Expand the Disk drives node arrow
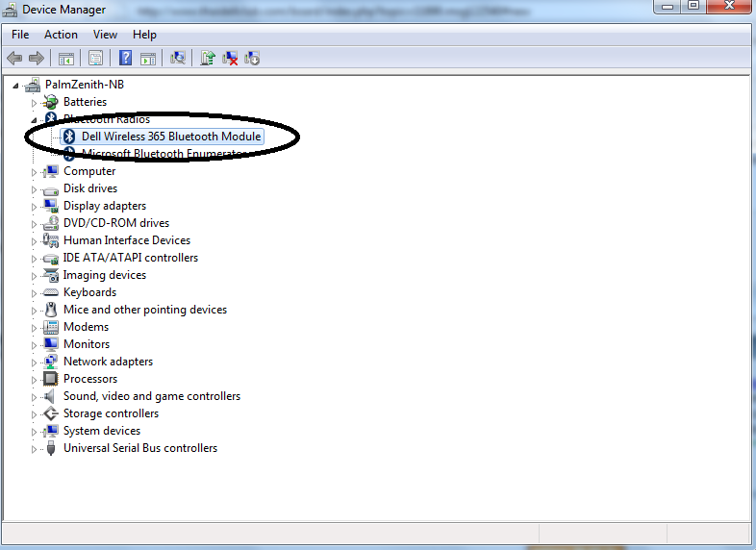Viewport: 756px width, 550px height. [34, 189]
